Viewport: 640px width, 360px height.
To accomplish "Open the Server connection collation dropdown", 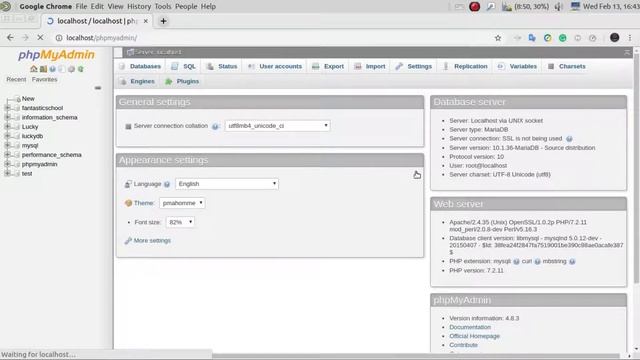I will tap(277, 126).
